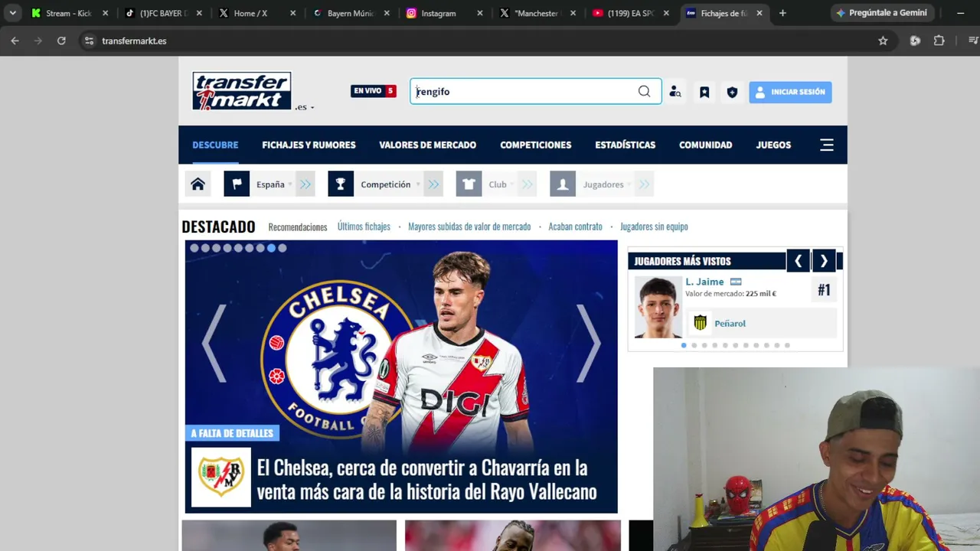This screenshot has height=551, width=980.
Task: Click the double arrow next to Jugadores
Action: tap(644, 184)
